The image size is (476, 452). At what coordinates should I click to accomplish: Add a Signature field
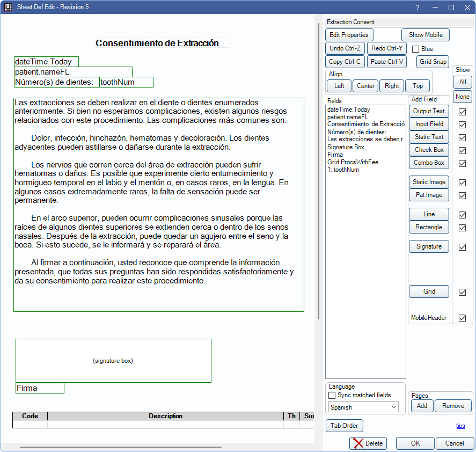click(429, 246)
